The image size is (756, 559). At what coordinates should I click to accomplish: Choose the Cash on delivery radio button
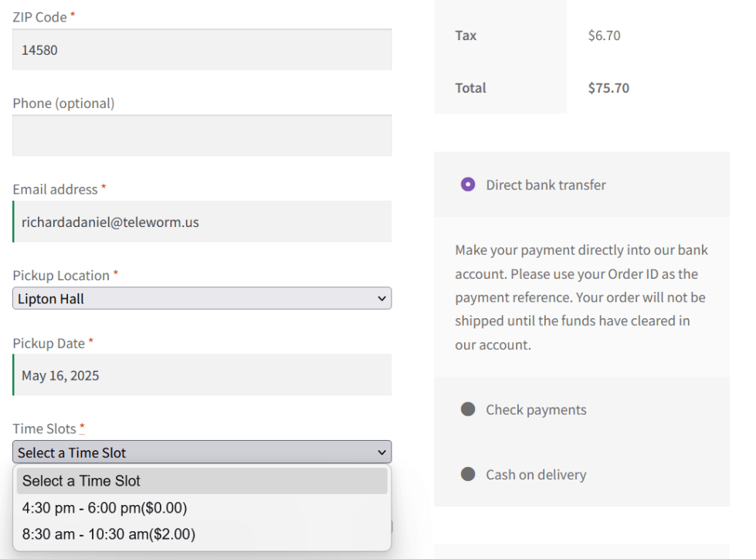click(468, 474)
